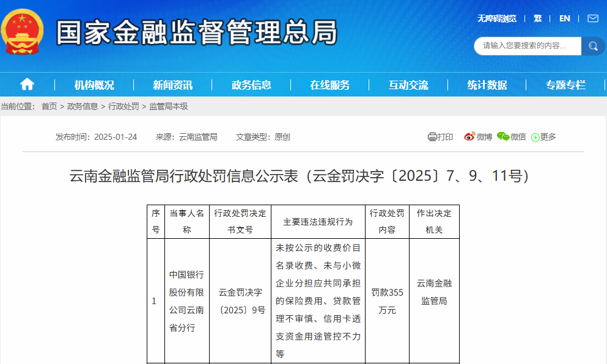Enable 无障碍浏览 accessibility mode
607x364 pixels.
(496, 18)
